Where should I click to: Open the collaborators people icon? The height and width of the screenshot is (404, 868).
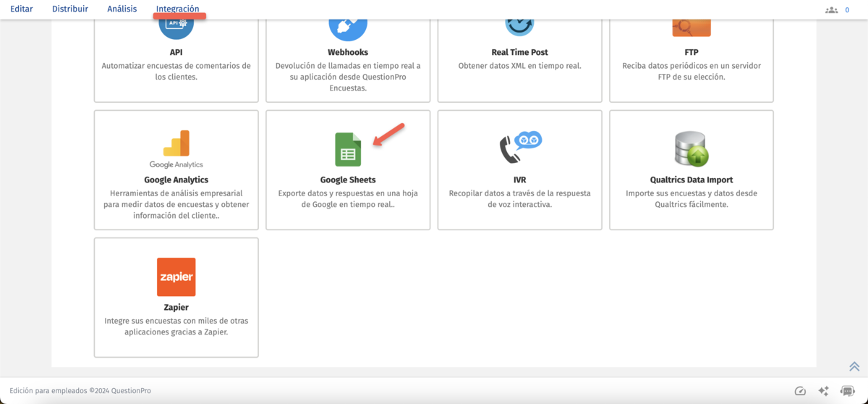831,10
